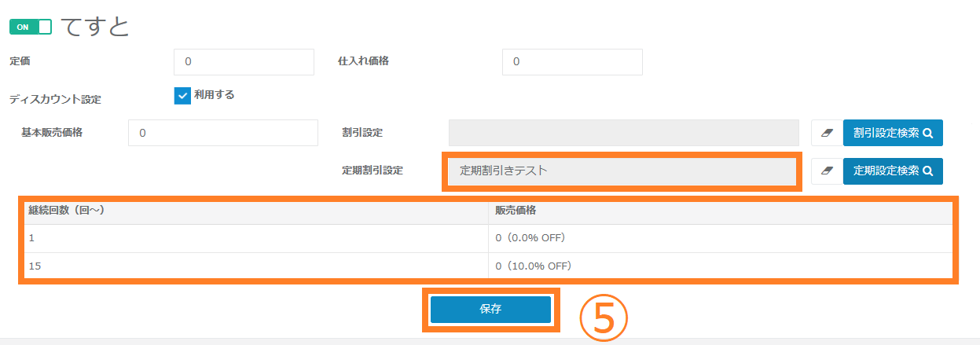The image size is (980, 345).
Task: Click the 定期割引きテスト field
Action: pyautogui.click(x=622, y=171)
